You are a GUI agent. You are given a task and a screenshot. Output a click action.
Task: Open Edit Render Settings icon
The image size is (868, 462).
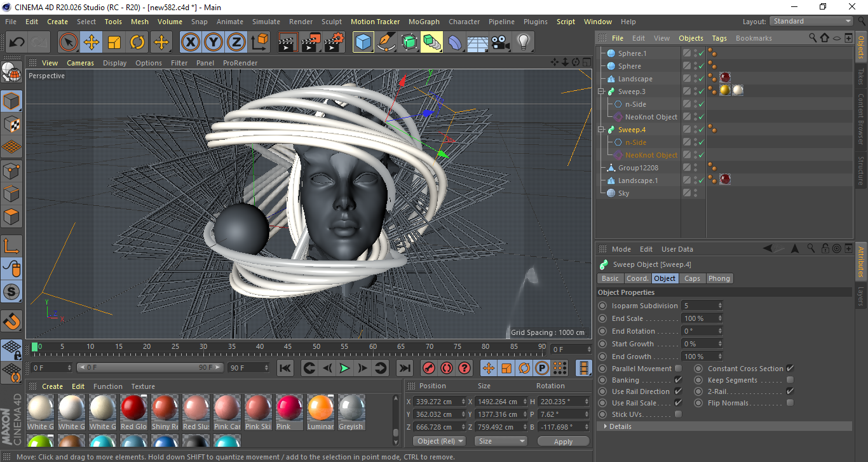click(334, 43)
